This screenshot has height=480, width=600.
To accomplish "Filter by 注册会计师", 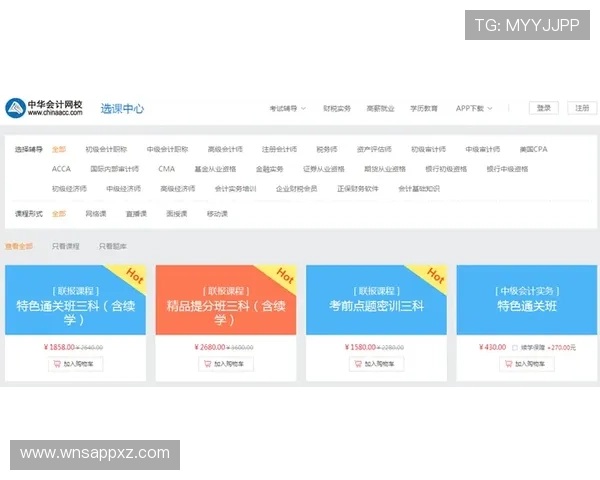I will click(x=279, y=149).
